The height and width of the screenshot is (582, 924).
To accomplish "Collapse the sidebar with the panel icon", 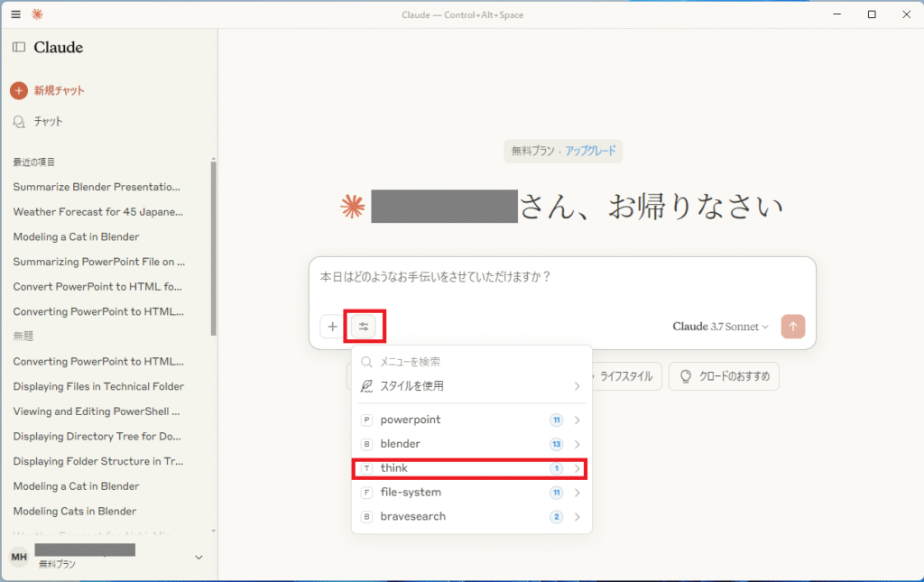I will tap(19, 47).
